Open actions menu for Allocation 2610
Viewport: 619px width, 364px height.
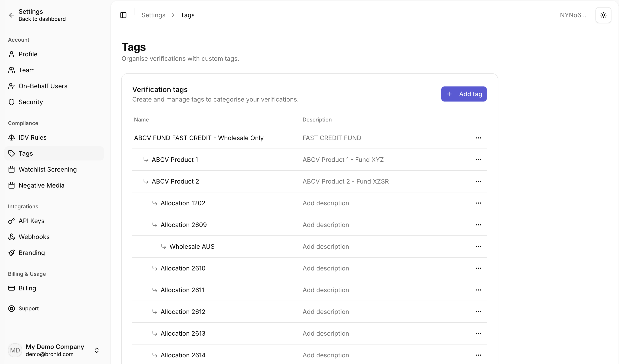[x=478, y=268]
